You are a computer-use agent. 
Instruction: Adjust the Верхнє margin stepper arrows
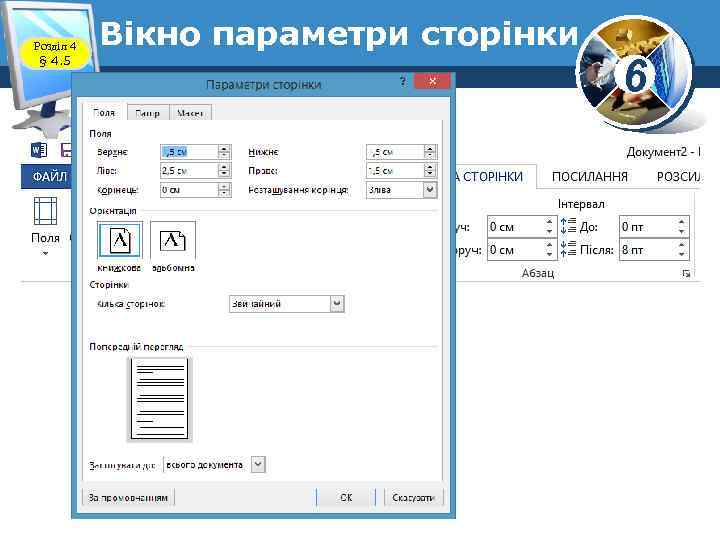[224, 152]
